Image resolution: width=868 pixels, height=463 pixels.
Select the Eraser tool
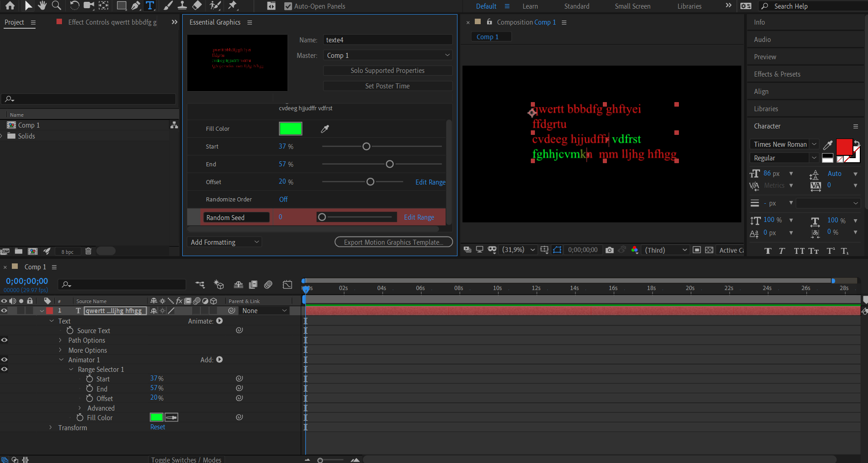[197, 5]
